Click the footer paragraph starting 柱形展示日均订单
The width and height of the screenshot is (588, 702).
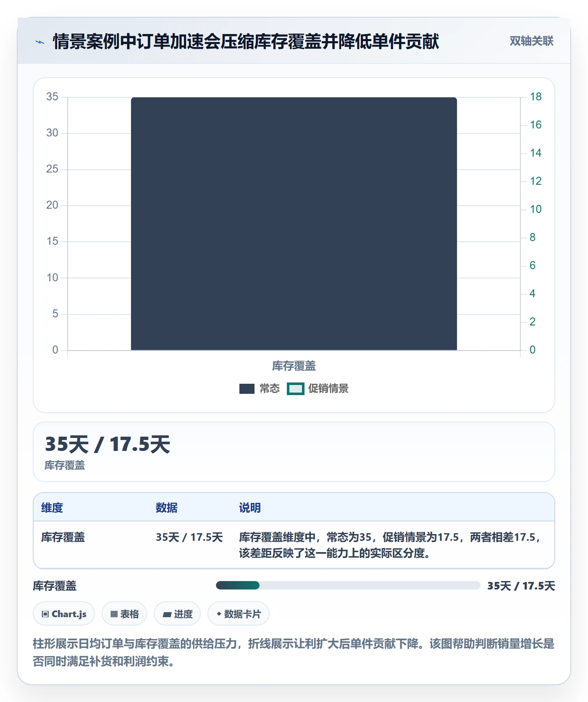click(294, 652)
